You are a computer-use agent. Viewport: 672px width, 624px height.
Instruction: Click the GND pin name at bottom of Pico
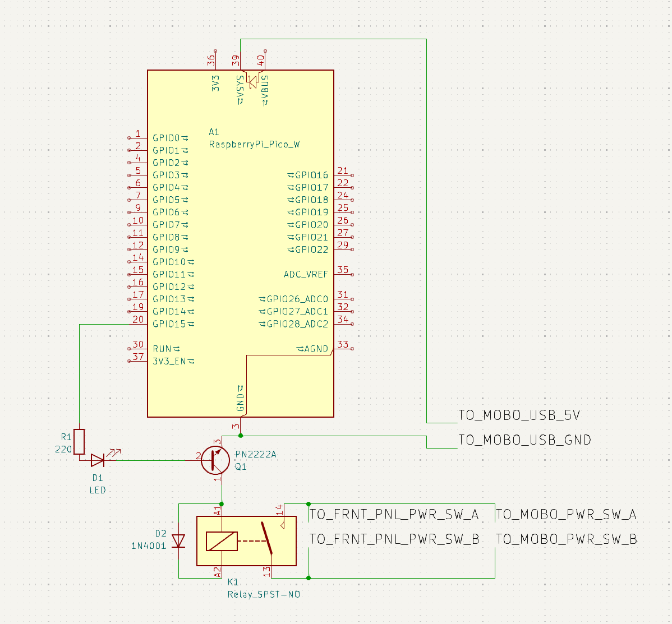coord(240,403)
